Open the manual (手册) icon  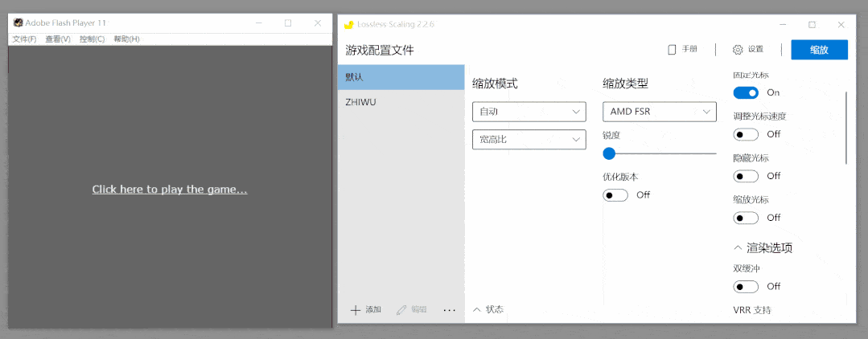(x=672, y=50)
